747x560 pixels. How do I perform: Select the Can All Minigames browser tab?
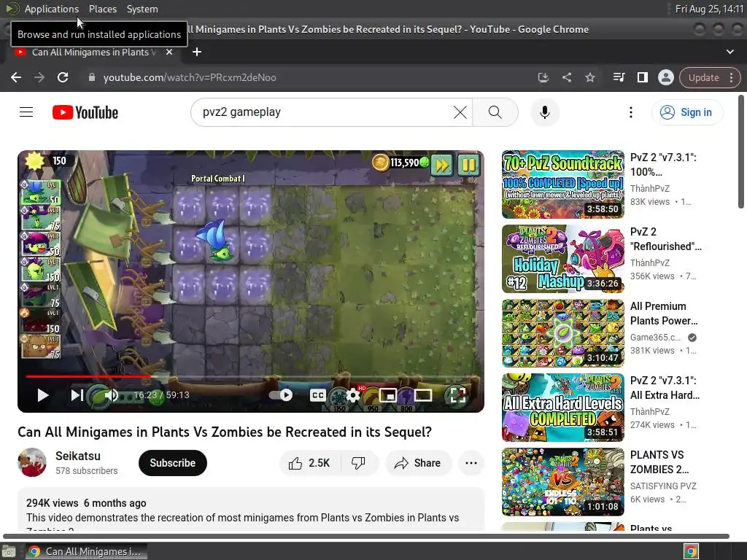tap(93, 52)
